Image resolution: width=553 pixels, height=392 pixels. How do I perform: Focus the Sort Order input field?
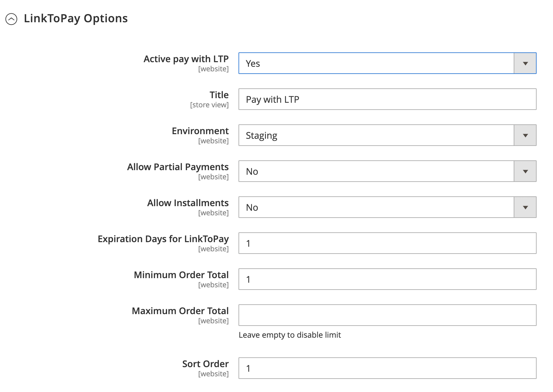coord(387,368)
